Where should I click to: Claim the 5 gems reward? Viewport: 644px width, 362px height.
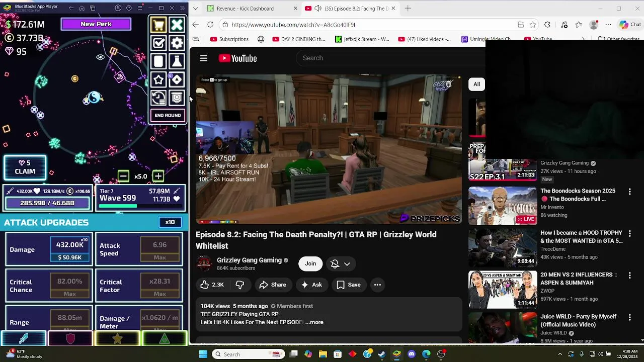25,167
